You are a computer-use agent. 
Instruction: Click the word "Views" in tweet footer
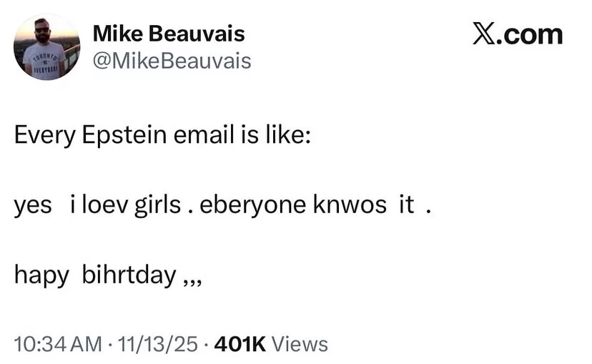click(300, 344)
